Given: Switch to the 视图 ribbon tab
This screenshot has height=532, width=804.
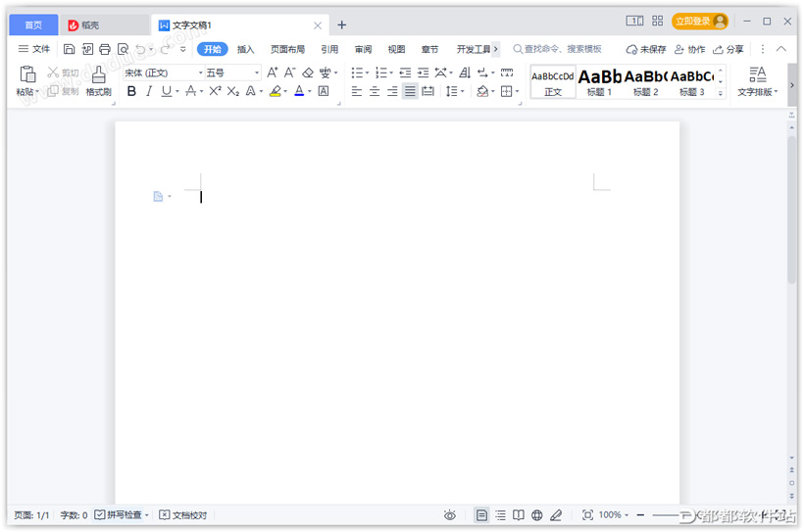Looking at the screenshot, I should pyautogui.click(x=396, y=49).
